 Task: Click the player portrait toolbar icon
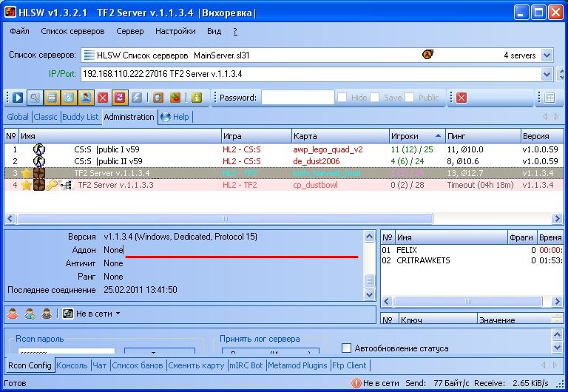86,98
